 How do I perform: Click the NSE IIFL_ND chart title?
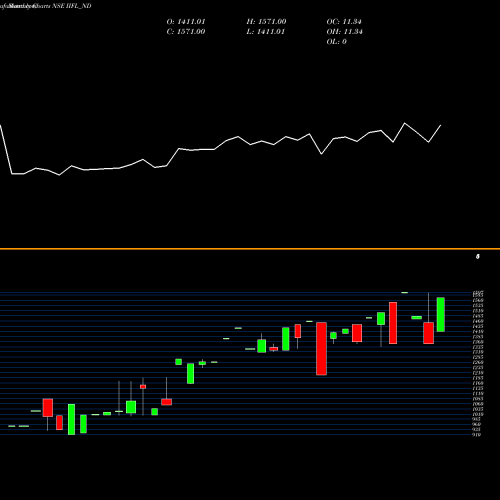pyautogui.click(x=72, y=6)
